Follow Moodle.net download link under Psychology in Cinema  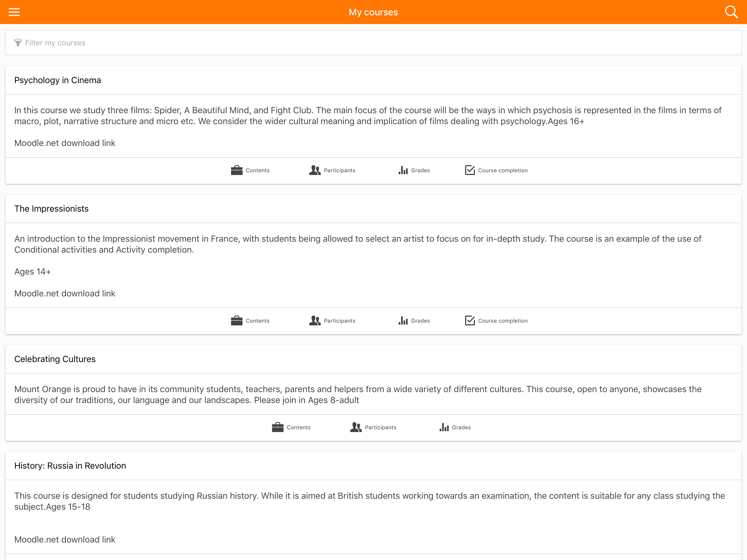65,143
